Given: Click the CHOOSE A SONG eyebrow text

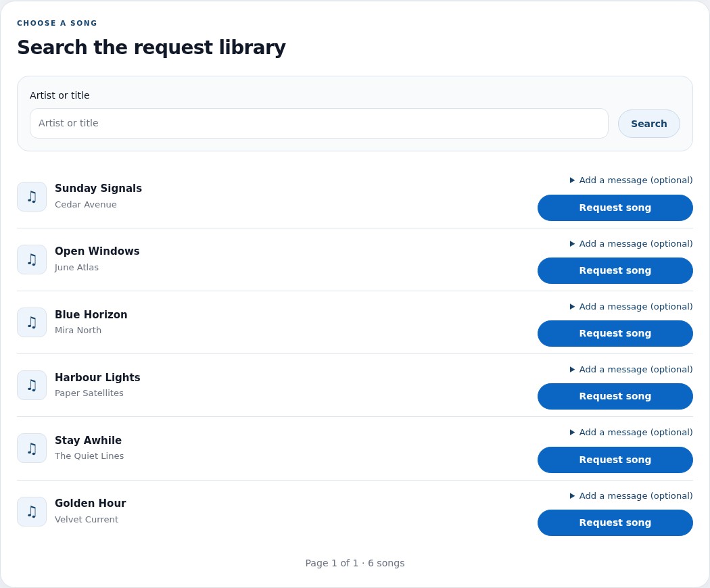Looking at the screenshot, I should (x=57, y=23).
